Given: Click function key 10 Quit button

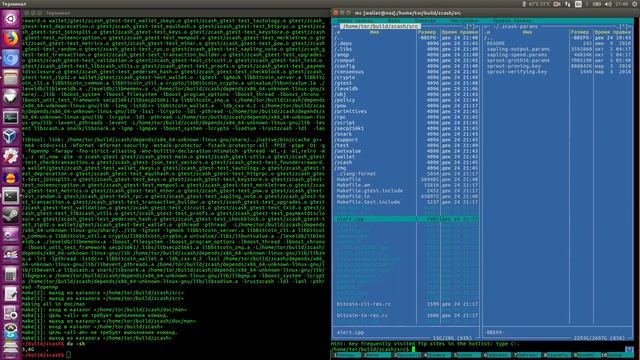Looking at the screenshot, I should coord(618,356).
